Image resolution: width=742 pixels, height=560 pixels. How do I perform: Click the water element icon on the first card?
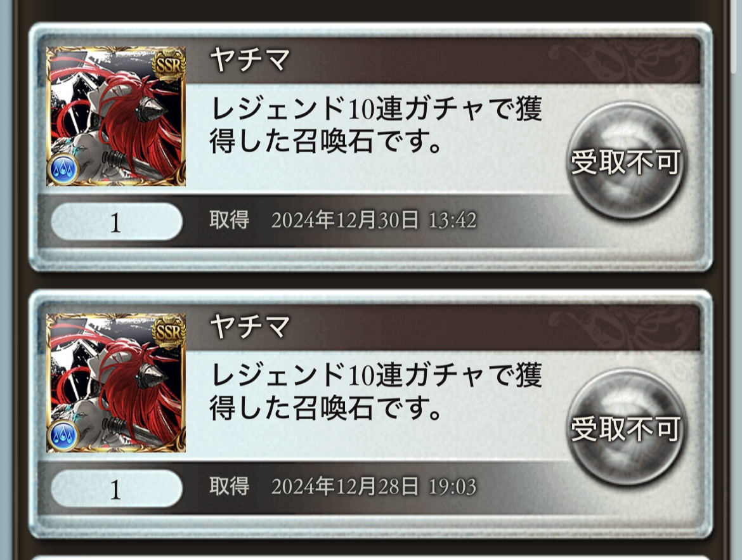[x=63, y=169]
